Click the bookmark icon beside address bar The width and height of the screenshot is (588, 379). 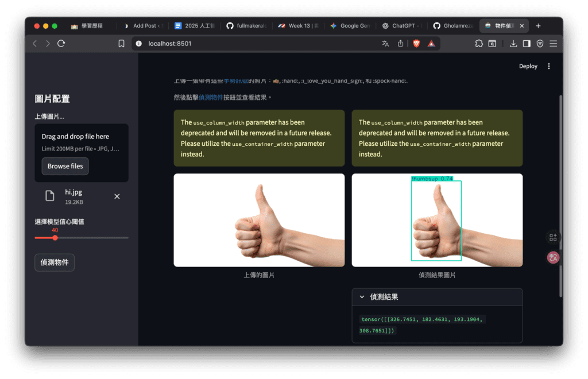(121, 44)
